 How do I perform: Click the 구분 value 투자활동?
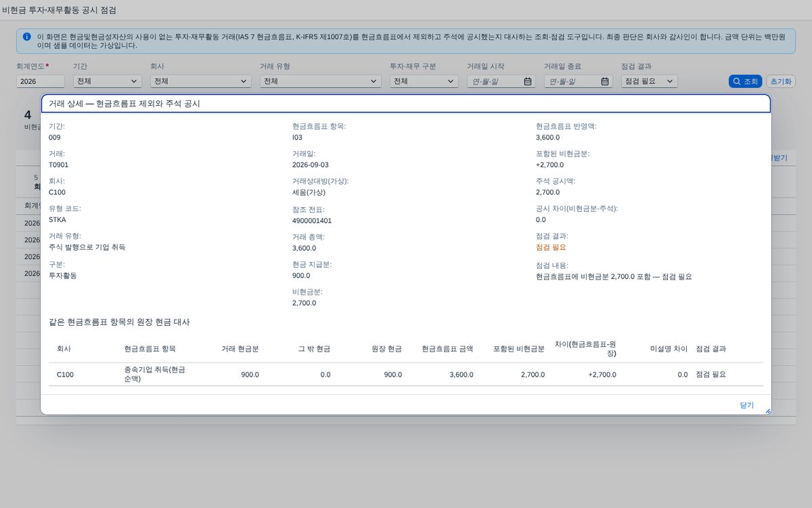(62, 276)
